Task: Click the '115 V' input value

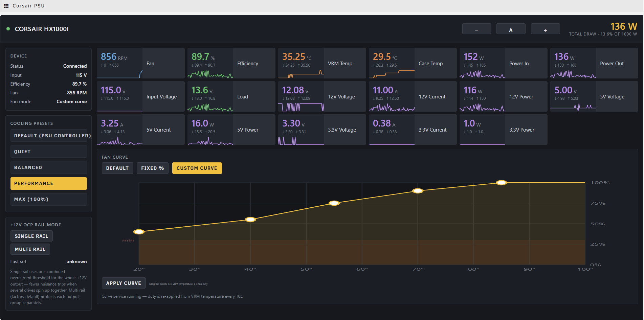Action: (81, 75)
